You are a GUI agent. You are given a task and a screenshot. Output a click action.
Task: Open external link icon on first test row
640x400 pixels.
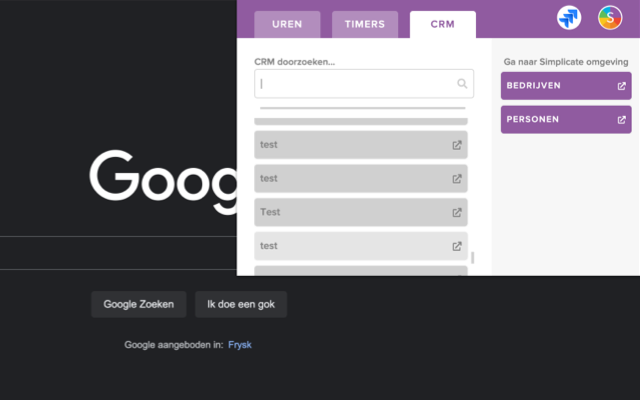pyautogui.click(x=457, y=145)
